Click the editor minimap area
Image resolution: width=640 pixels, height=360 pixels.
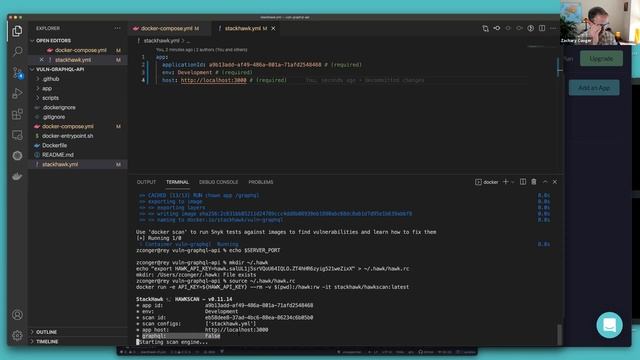542,47
